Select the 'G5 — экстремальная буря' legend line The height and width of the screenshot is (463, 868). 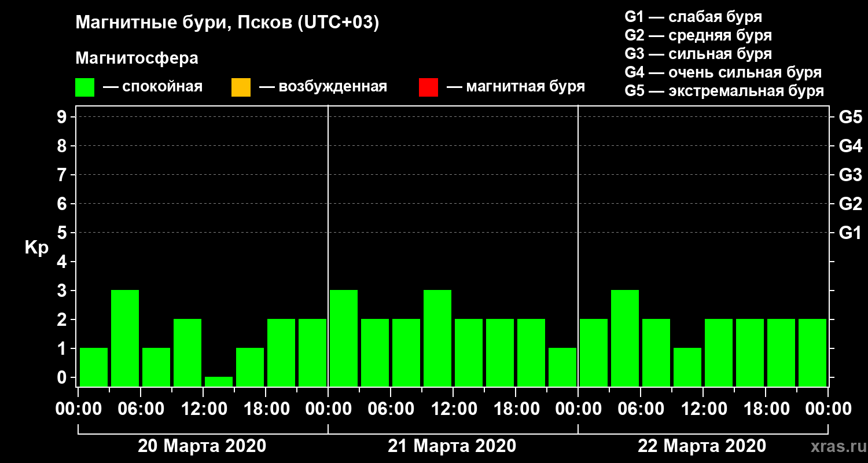(724, 91)
